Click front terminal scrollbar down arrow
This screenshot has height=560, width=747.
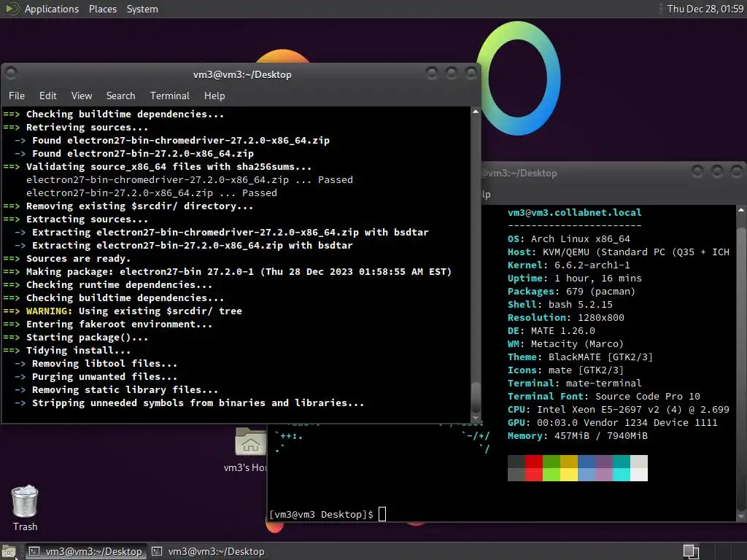pos(476,418)
